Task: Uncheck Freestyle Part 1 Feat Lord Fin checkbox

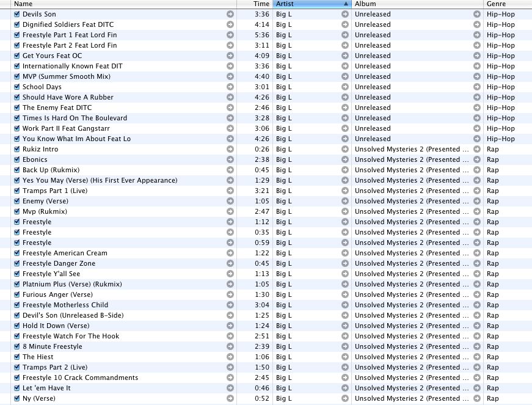Action: click(x=16, y=35)
